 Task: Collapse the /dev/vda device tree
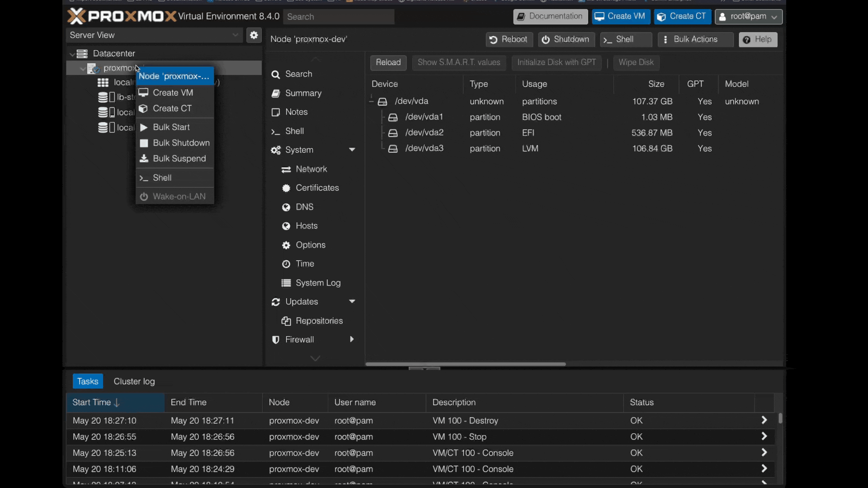[x=371, y=102]
